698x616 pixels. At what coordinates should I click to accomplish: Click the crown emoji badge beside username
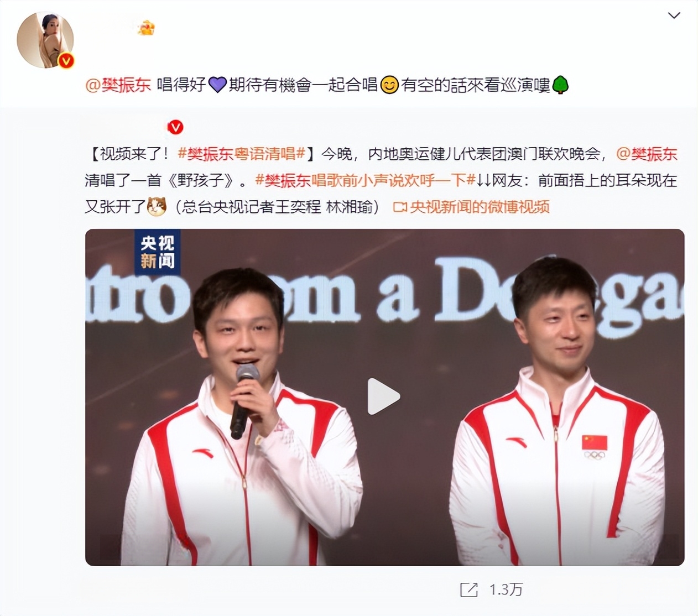146,28
